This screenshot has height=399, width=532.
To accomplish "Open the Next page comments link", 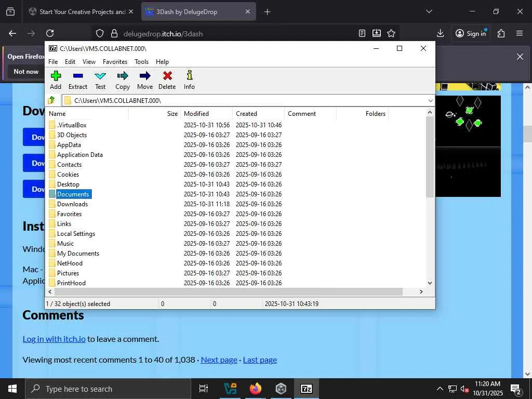I will (219, 360).
